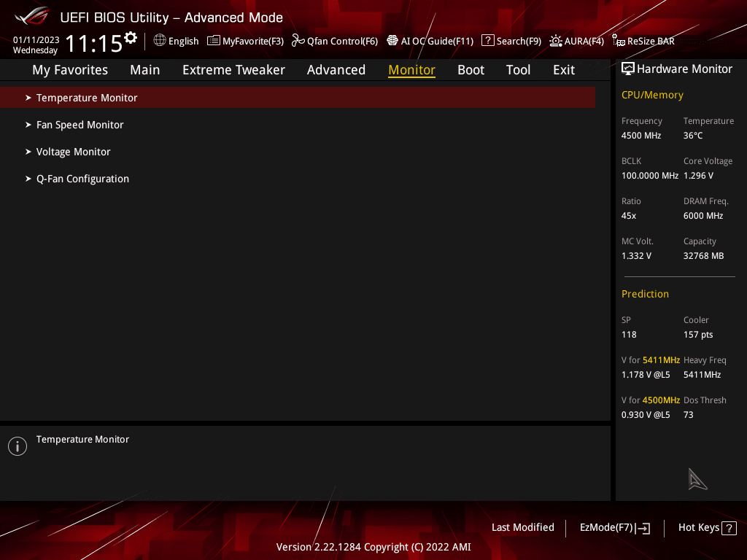
Task: Click MC Volt value 1.332 V
Action: pos(636,256)
